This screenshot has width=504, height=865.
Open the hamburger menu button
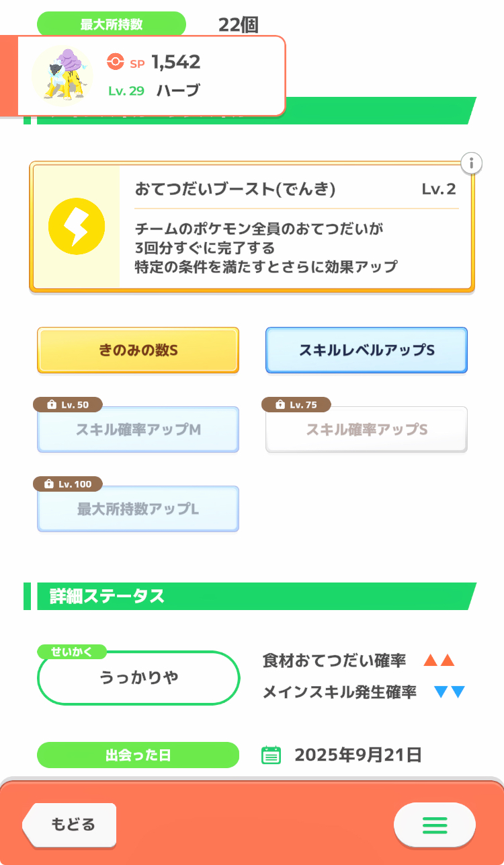click(434, 824)
